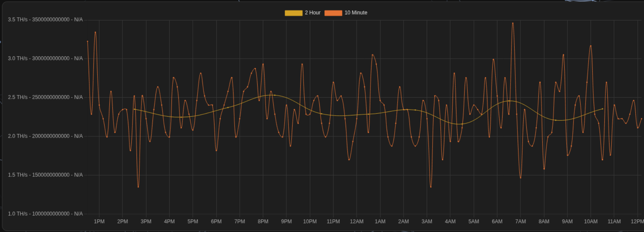644x232 pixels.
Task: Select the first 10 Minute data point at chart start
Action: 88,41
